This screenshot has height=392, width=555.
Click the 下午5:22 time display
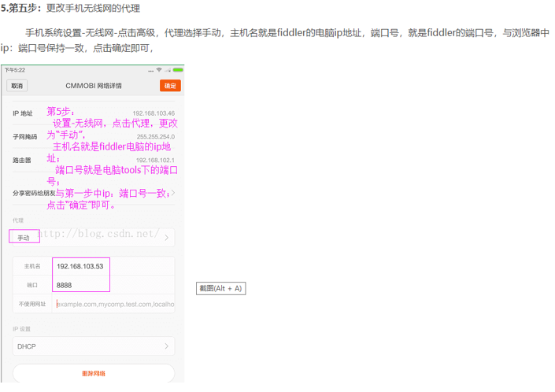point(14,70)
